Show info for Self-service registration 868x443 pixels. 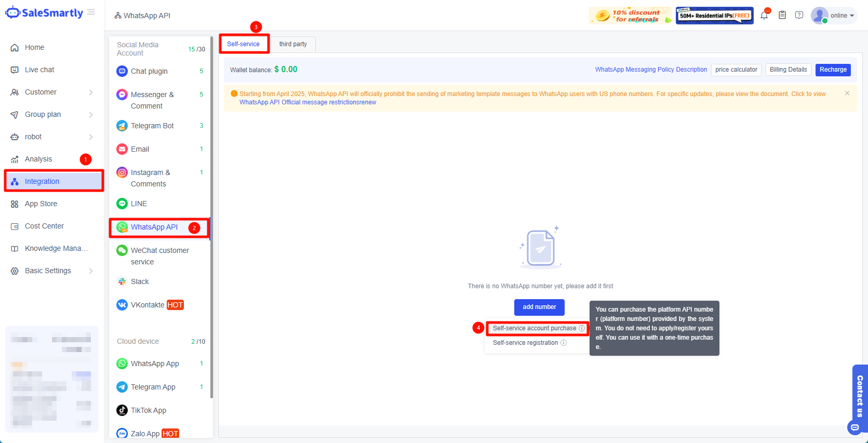[x=564, y=343]
